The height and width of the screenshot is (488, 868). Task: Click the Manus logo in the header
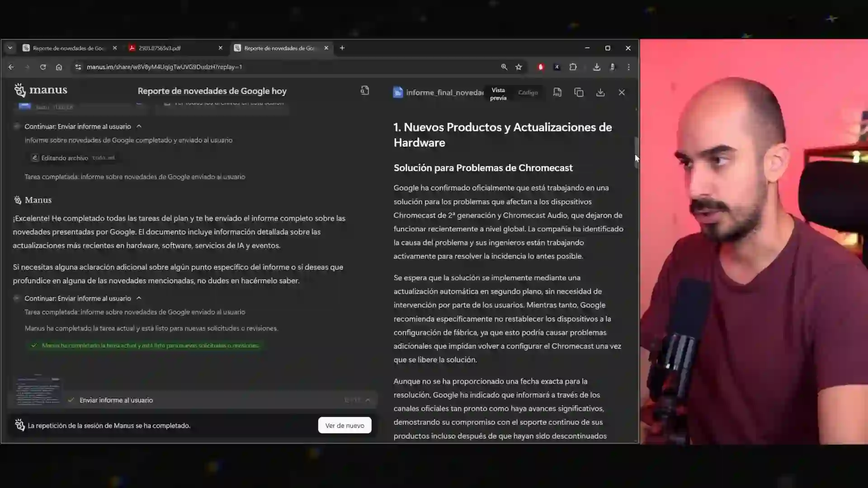point(40,90)
